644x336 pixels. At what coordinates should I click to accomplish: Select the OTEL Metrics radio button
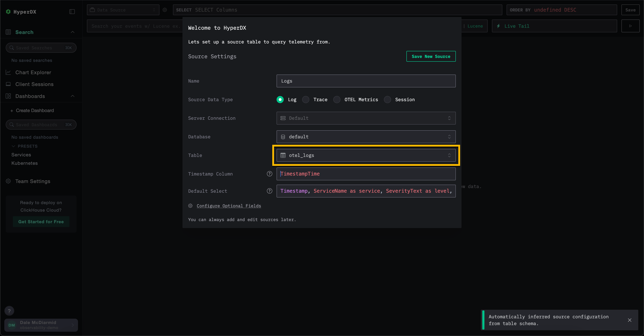[336, 99]
